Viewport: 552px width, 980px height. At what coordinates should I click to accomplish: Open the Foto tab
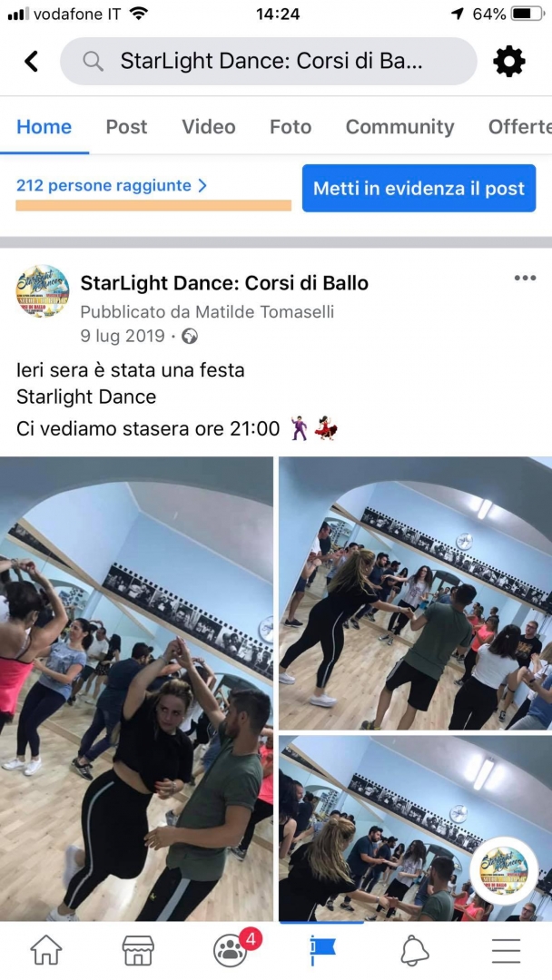click(x=290, y=127)
